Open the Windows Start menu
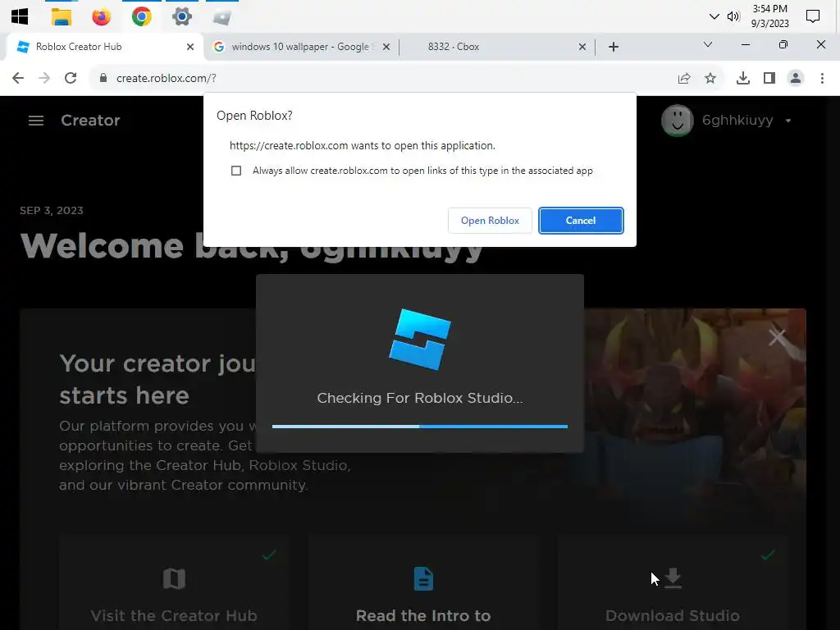 (x=20, y=16)
